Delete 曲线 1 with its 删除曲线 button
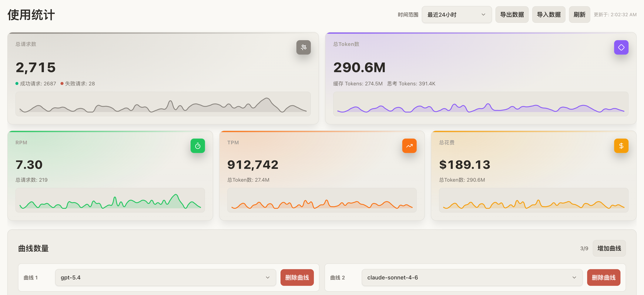Screen dimensions: 644x295 [297, 277]
